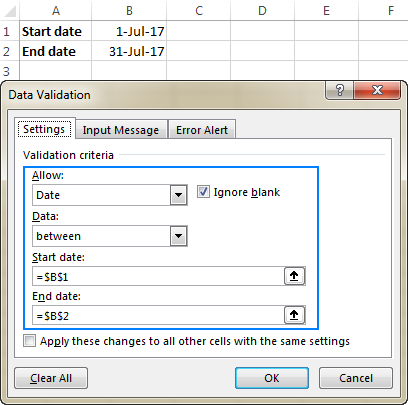This screenshot has width=408, height=405.
Task: Open the Allow dropdown arrow
Action: click(179, 195)
